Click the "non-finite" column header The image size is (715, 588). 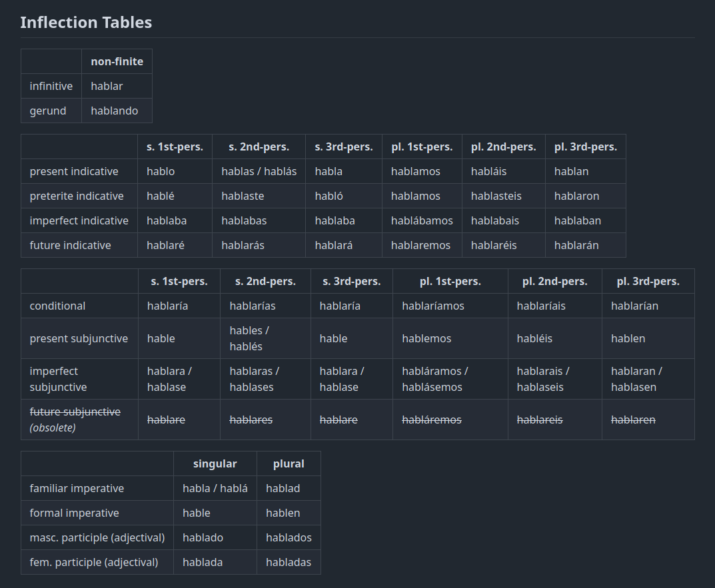pyautogui.click(x=117, y=61)
